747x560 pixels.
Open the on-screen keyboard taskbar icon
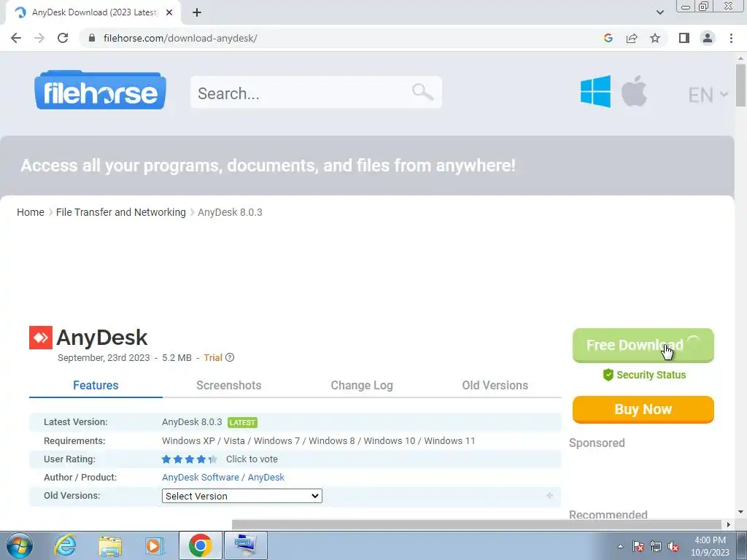pyautogui.click(x=247, y=545)
